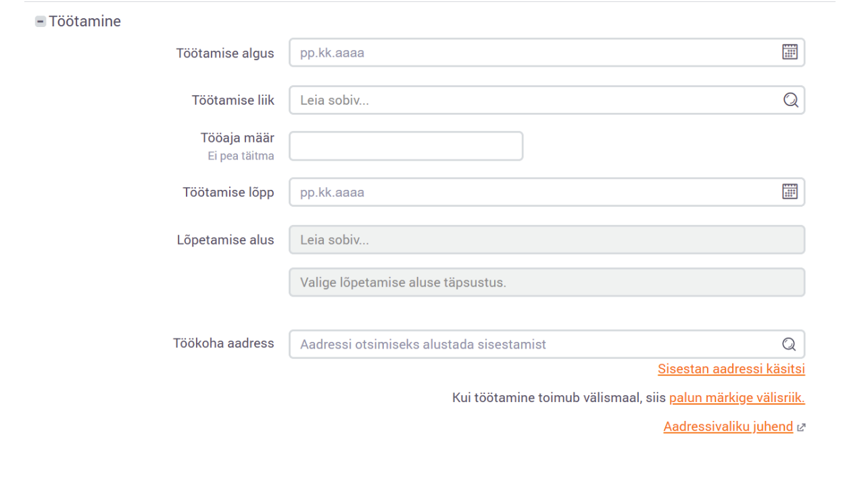Click the lõpetamise aluse täpsustus field
Image resolution: width=868 pixels, height=477 pixels.
pyautogui.click(x=546, y=282)
